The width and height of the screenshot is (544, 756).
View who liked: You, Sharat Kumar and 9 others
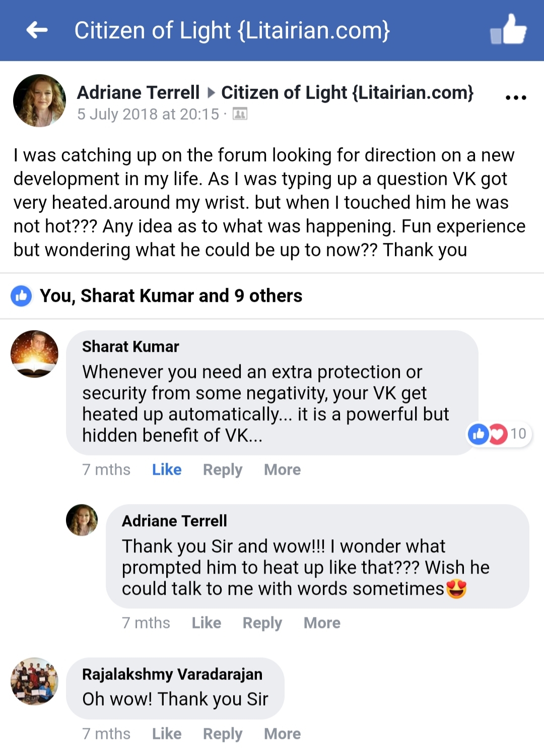tap(171, 296)
